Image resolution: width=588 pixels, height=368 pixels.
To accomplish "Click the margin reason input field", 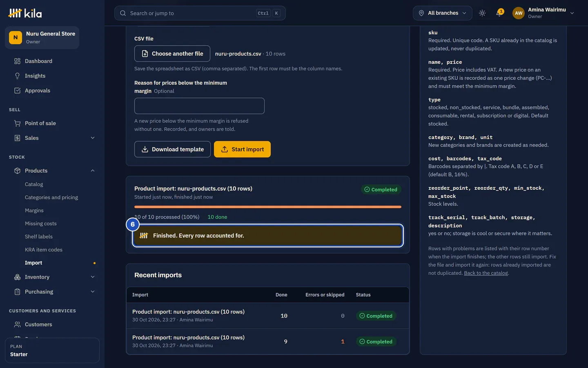I will click(x=199, y=106).
